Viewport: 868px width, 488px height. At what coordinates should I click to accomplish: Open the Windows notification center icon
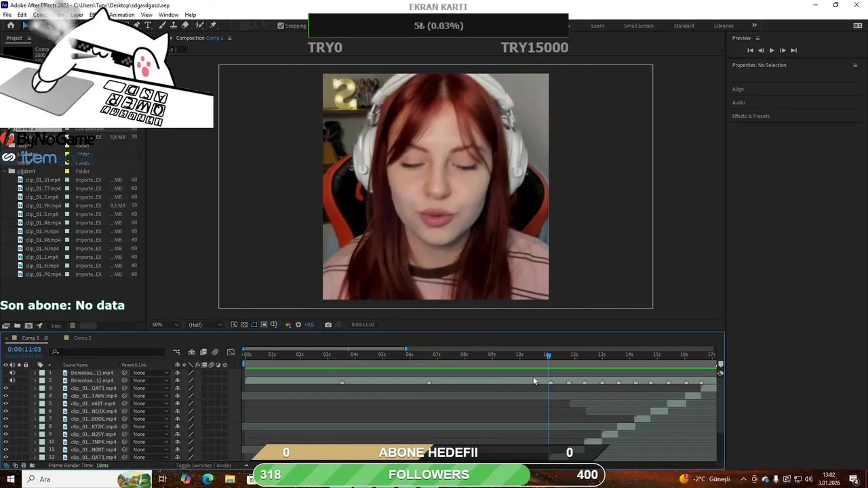click(x=854, y=479)
